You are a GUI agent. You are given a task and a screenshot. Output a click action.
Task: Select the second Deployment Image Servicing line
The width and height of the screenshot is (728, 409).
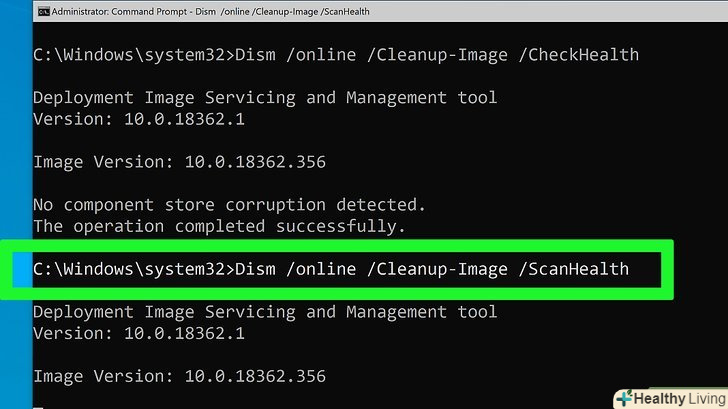pos(265,312)
